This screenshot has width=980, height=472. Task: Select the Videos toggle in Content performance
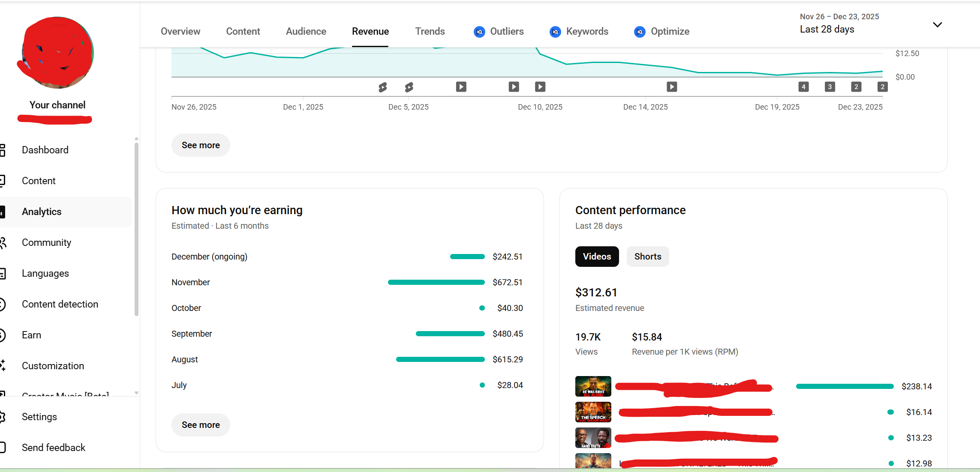point(597,257)
